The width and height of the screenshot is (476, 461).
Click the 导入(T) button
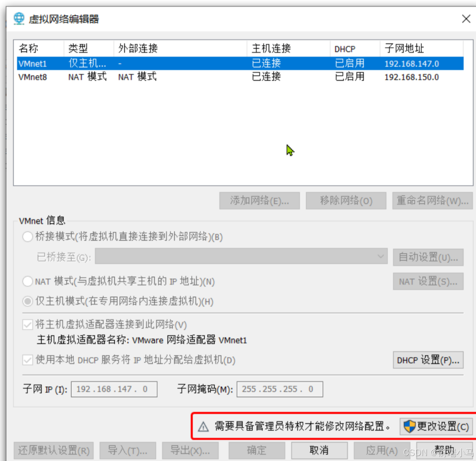coord(128,450)
